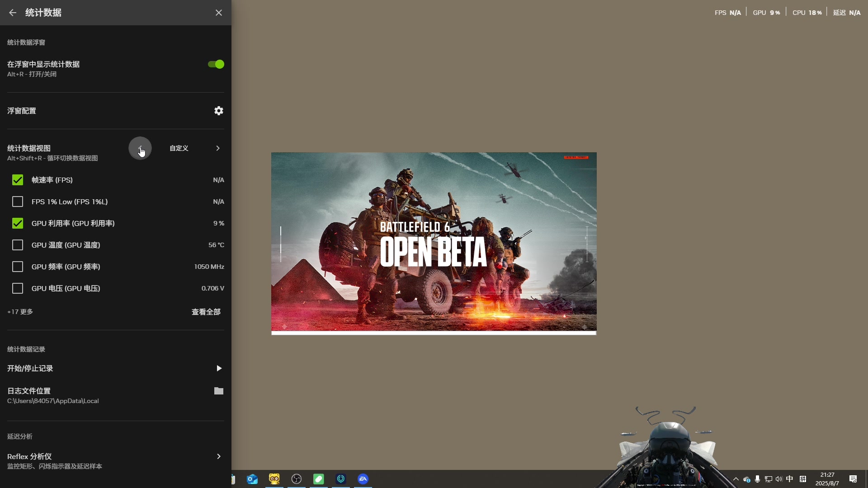Viewport: 868px width, 488px height.
Task: Expand Reflex 分析仪 chevron
Action: click(219, 456)
